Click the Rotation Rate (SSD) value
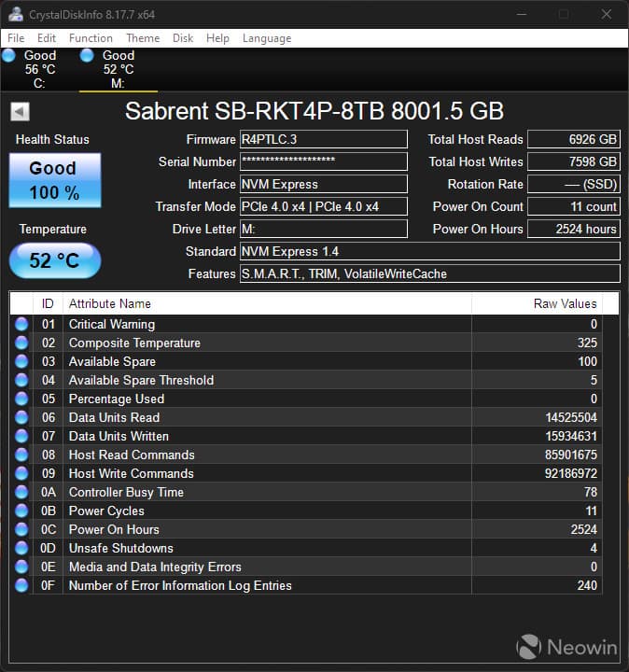629x672 pixels. [x=574, y=184]
